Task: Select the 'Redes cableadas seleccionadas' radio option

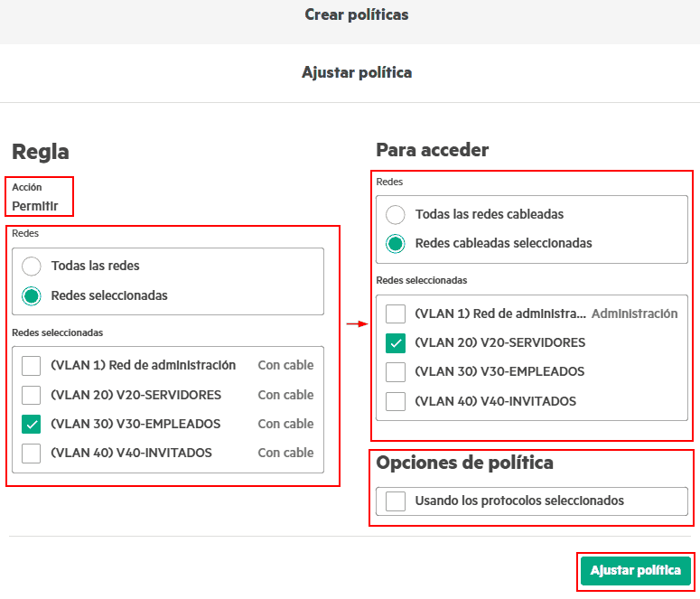Action: 396,243
